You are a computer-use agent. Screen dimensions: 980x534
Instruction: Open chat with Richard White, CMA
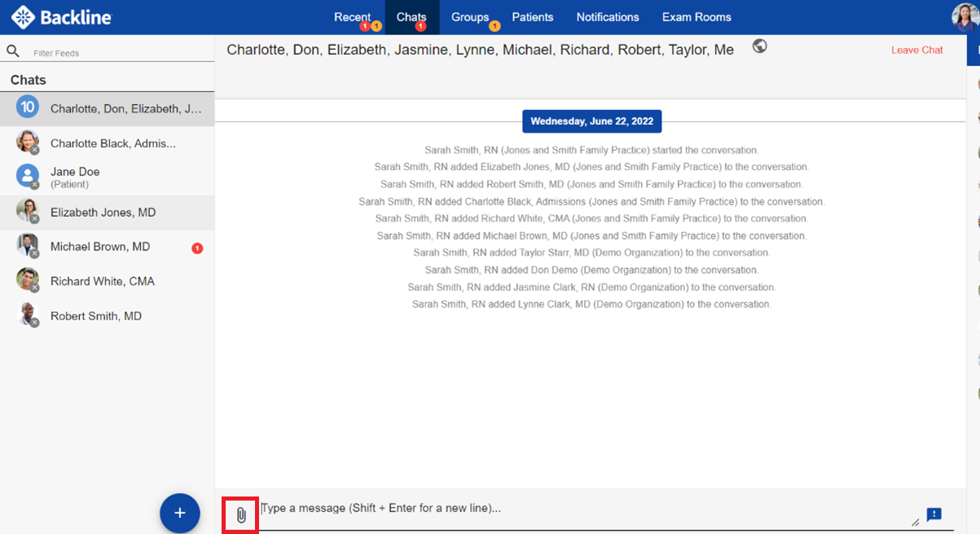click(x=103, y=281)
